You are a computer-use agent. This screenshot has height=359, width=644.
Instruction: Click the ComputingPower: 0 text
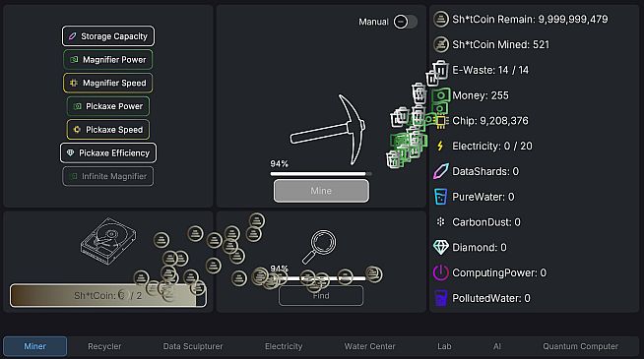click(499, 272)
